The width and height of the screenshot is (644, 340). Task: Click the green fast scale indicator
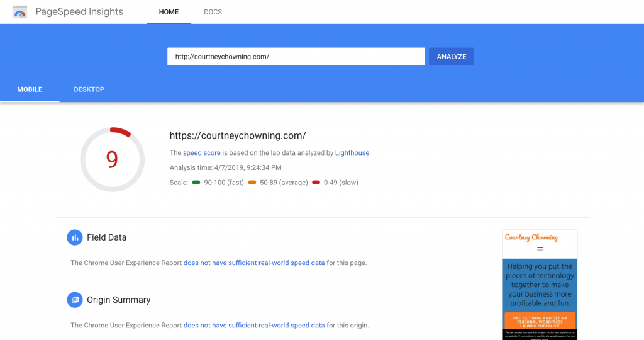point(196,182)
